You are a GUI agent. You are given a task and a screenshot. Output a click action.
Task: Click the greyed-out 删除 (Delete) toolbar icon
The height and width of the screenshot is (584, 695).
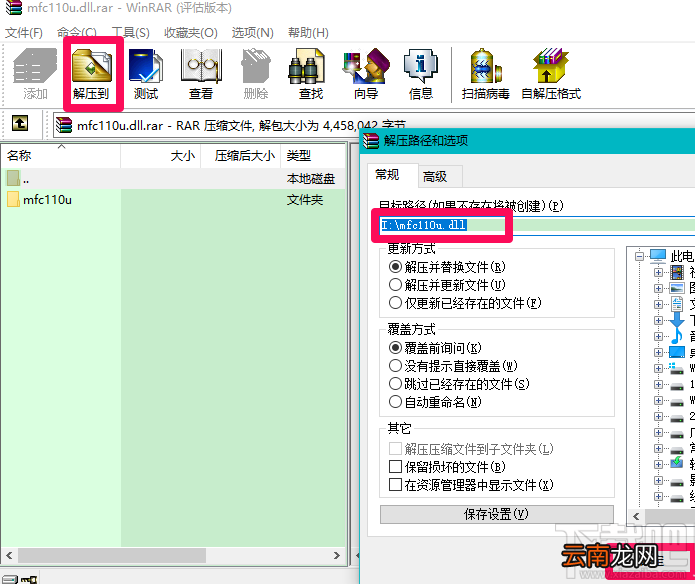pyautogui.click(x=256, y=66)
